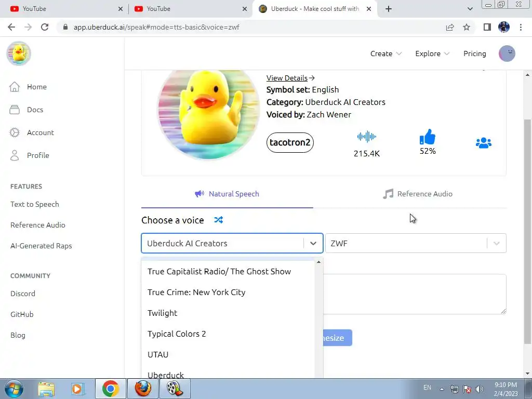Click the page vertical scrollbar thumb
The width and height of the screenshot is (532, 399).
point(528,231)
